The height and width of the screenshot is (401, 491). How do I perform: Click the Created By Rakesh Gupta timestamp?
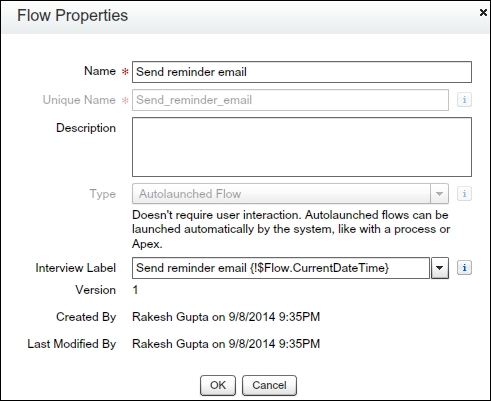click(226, 317)
